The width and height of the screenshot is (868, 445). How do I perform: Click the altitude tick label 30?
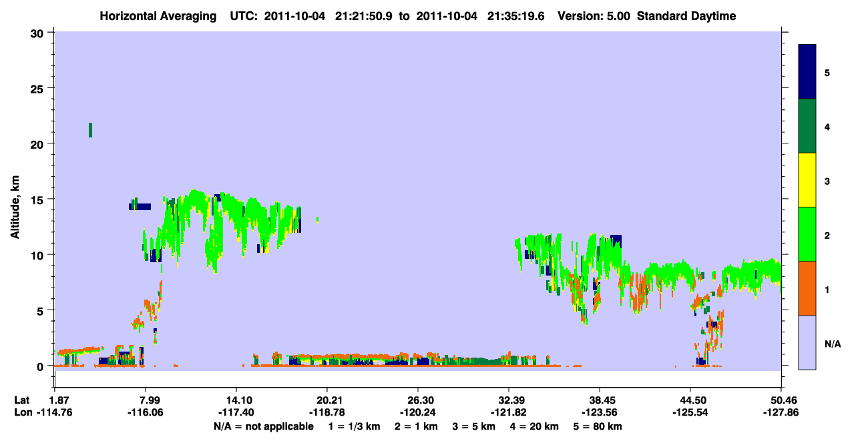(x=39, y=33)
